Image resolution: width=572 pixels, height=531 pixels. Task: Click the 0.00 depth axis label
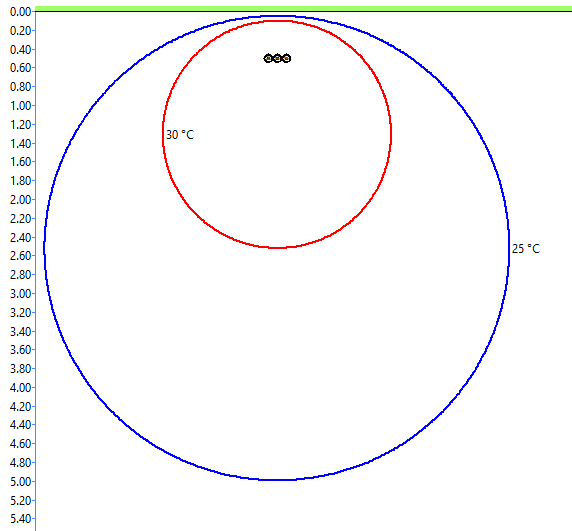[20, 12]
